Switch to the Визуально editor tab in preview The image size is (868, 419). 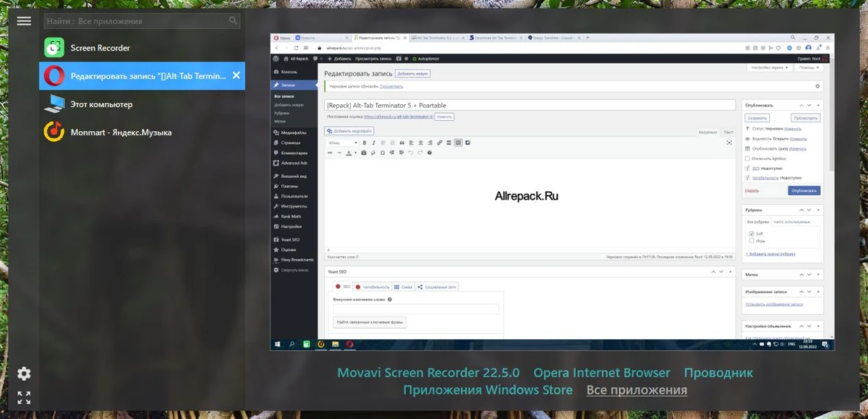708,132
